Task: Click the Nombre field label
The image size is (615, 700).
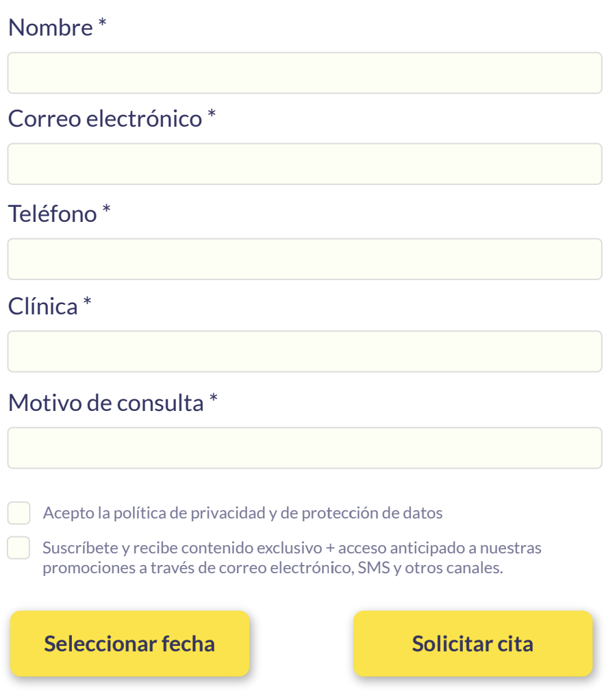Action: pyautogui.click(x=50, y=28)
